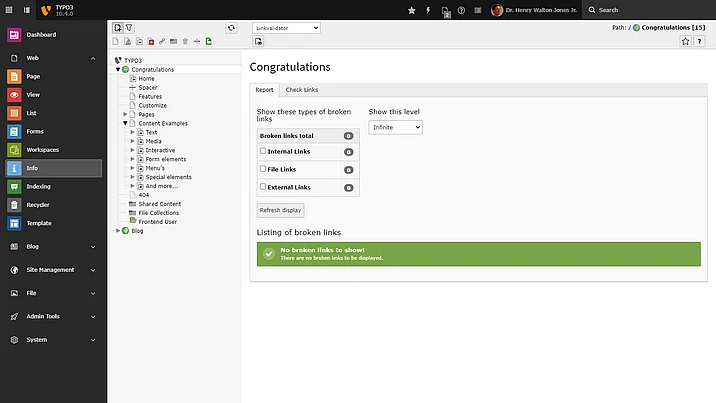
Task: Check the External Links checkbox
Action: point(263,187)
